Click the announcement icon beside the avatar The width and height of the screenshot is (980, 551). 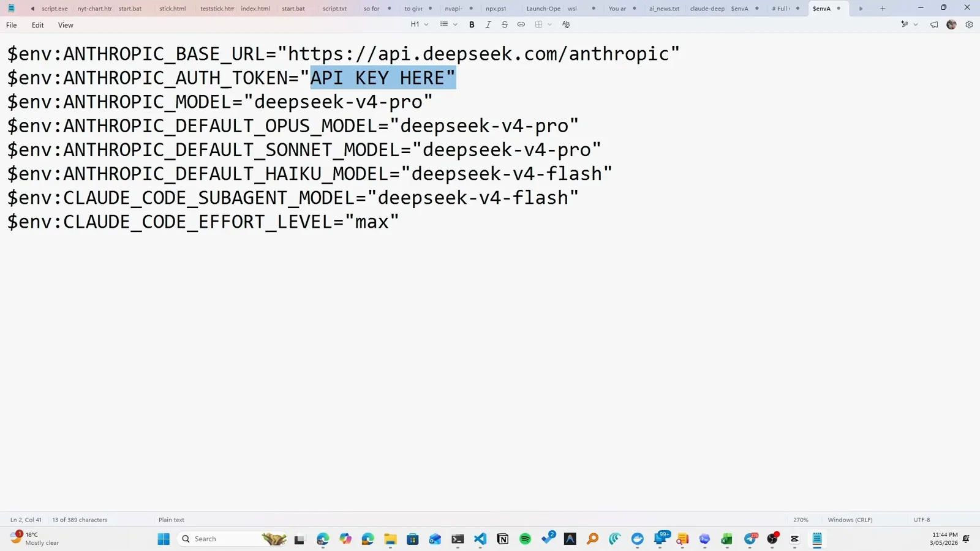tap(934, 24)
